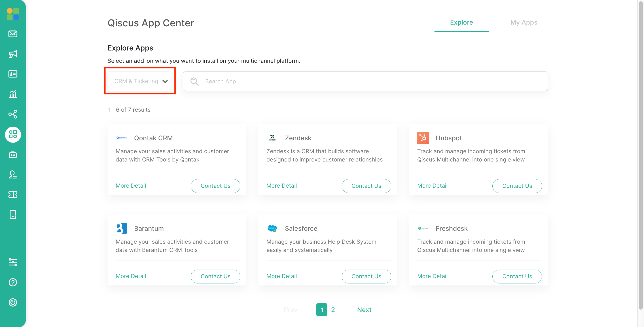This screenshot has height=327, width=644.
Task: Click the Salesforce card title
Action: coord(301,228)
